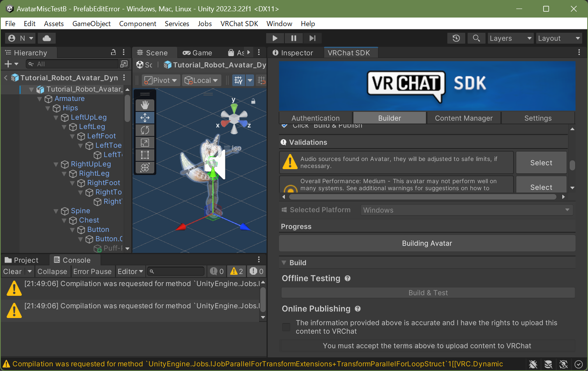Click the Pause button

[x=294, y=38]
